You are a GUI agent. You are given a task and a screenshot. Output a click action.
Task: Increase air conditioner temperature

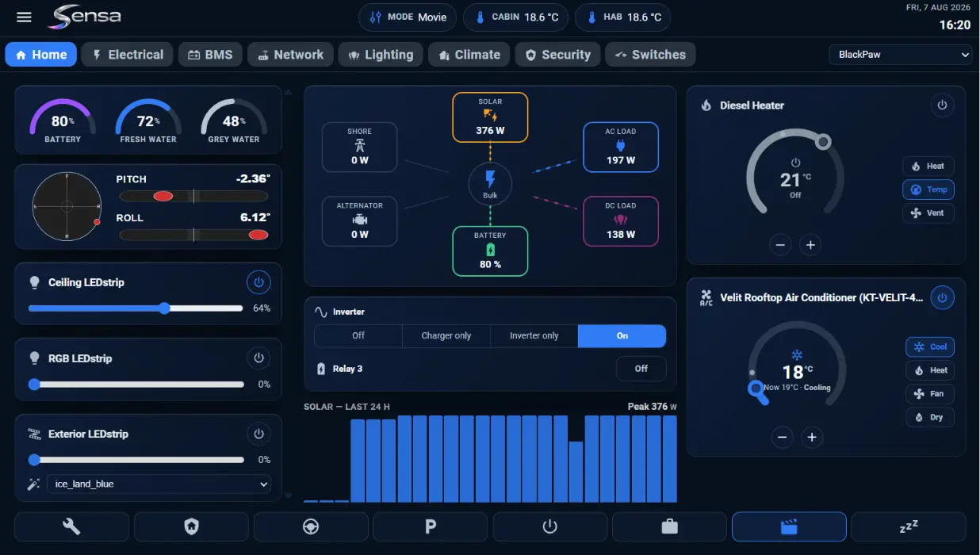pyautogui.click(x=811, y=437)
